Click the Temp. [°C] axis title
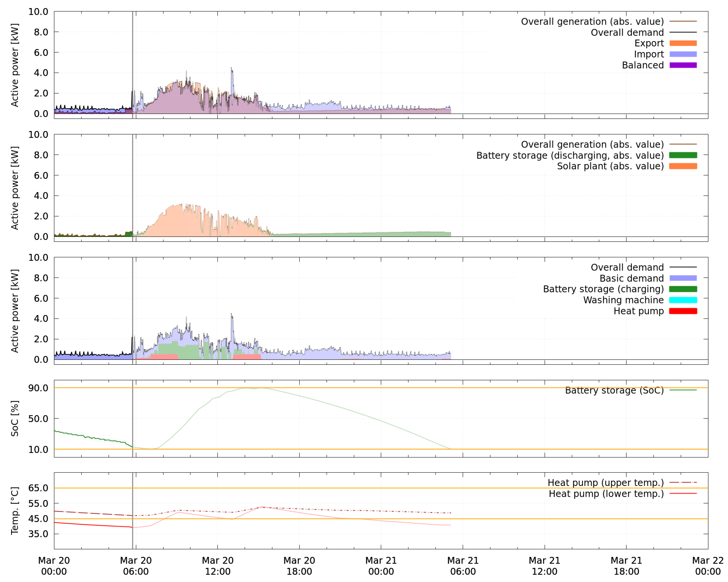This screenshot has width=728, height=582. (x=15, y=511)
